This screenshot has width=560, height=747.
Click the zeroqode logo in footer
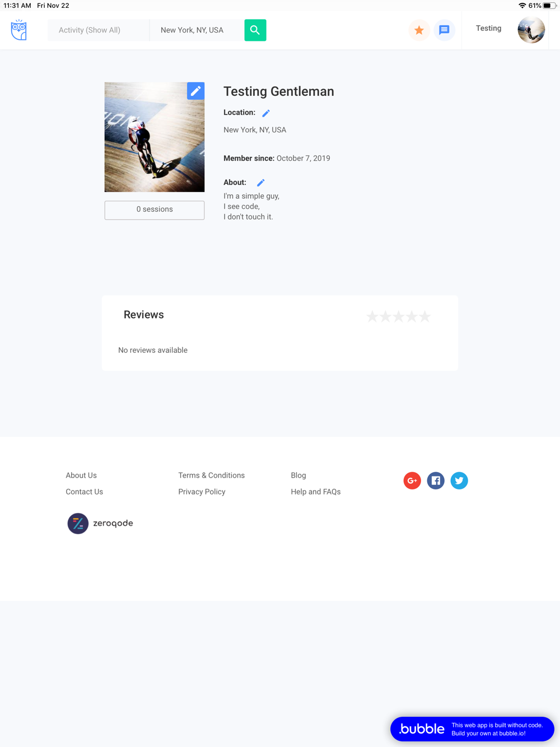100,524
